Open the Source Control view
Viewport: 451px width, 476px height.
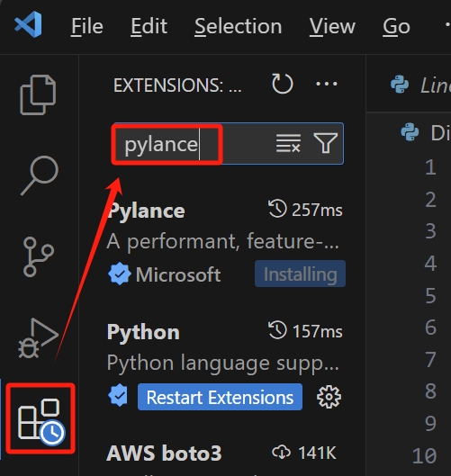click(39, 256)
